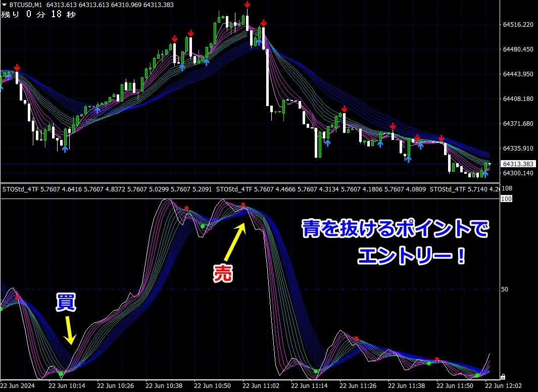The image size is (538, 392).
Task: Click the blue buy arrow below the 10:14 low candle
Action: [64, 149]
